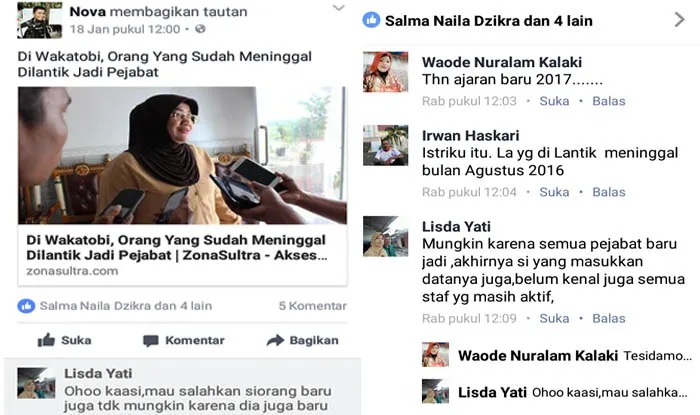Click the Bagikan share arrow icon
This screenshot has width=700, height=415.
(275, 340)
